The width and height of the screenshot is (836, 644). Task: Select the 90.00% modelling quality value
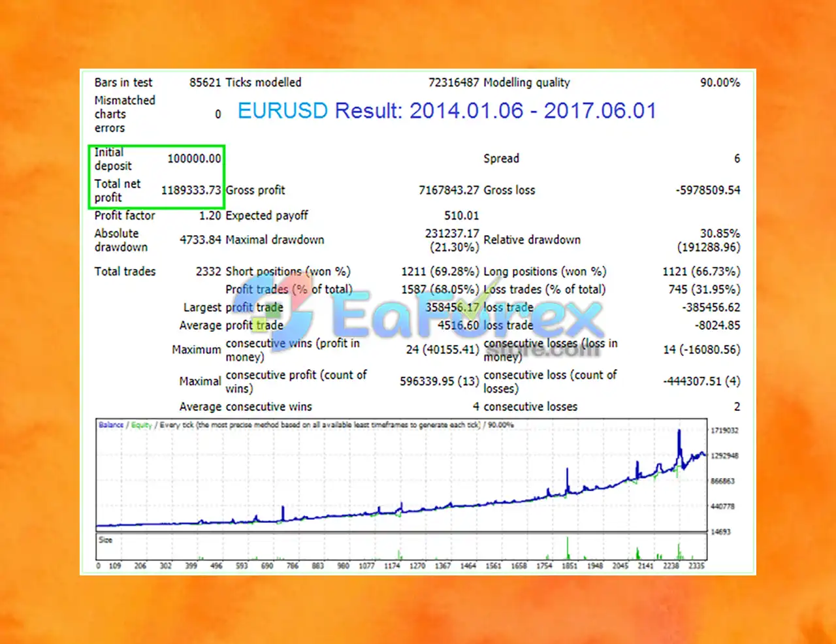tap(720, 82)
